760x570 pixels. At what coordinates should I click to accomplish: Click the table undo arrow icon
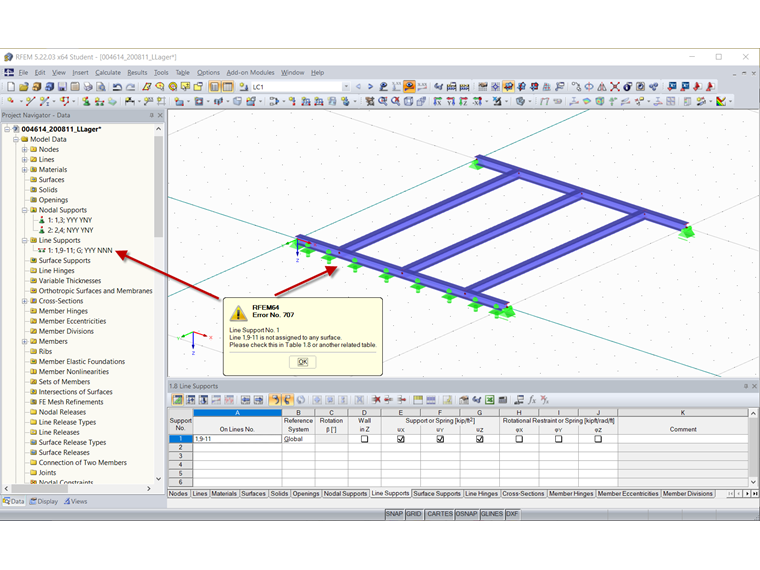pos(274,400)
